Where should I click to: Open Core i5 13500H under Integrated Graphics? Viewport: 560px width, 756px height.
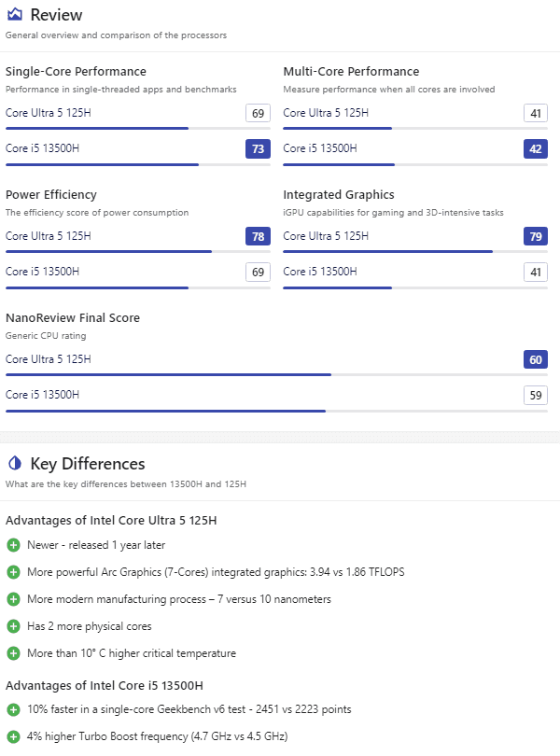320,272
